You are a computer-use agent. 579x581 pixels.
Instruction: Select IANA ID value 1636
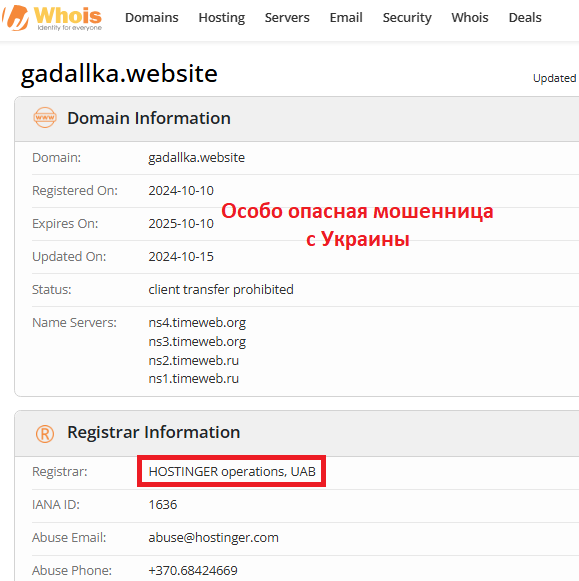point(163,504)
